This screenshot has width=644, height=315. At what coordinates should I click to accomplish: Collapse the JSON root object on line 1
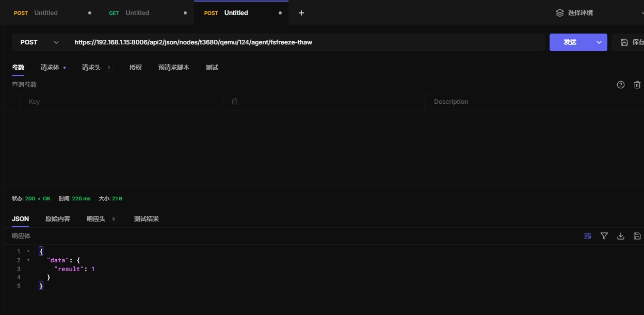pyautogui.click(x=28, y=251)
